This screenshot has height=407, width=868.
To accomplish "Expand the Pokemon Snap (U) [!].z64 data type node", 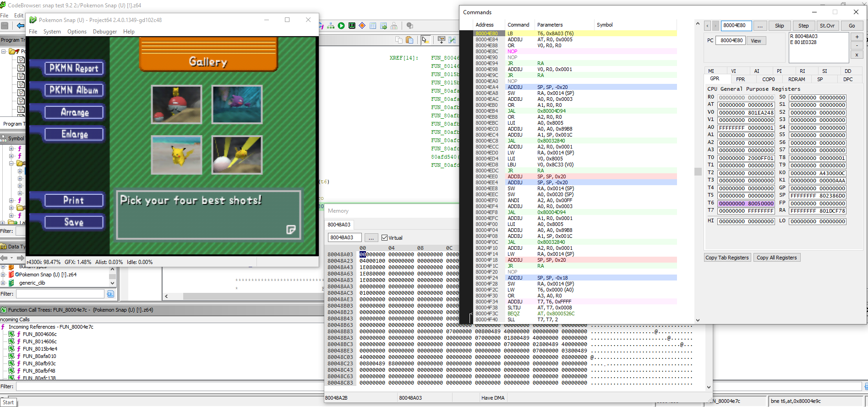I will click(3, 275).
